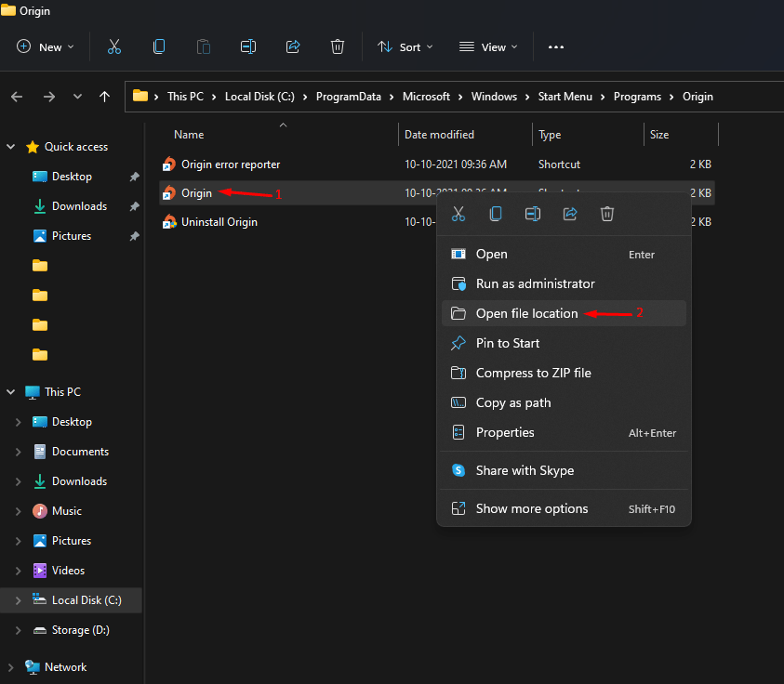The height and width of the screenshot is (684, 784).
Task: Choose Open from the context menu
Action: pos(564,255)
